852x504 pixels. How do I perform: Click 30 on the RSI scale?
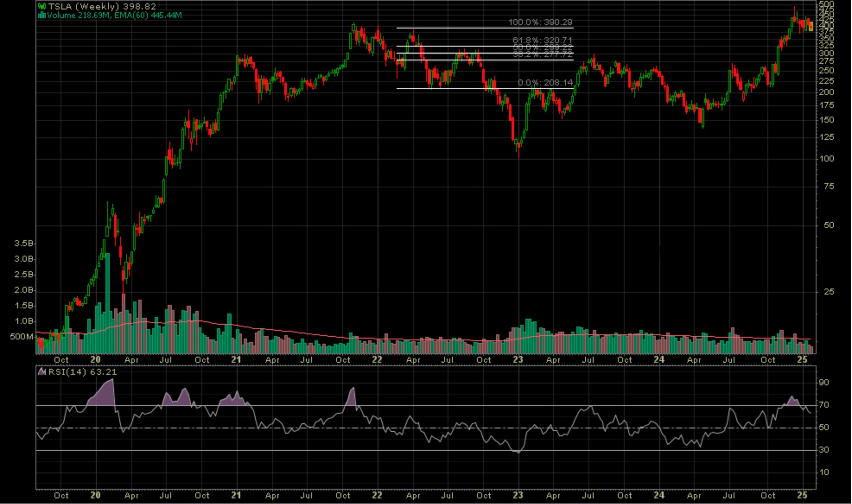824,450
